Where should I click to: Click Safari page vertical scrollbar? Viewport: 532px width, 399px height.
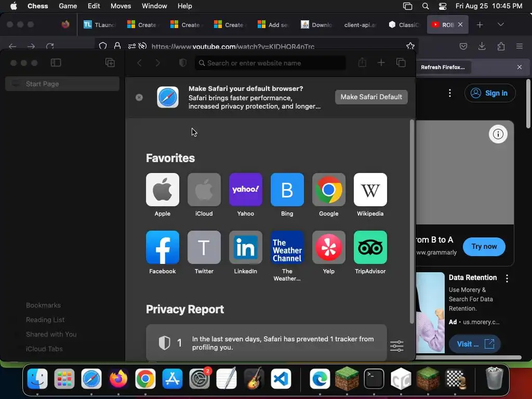pos(412,221)
